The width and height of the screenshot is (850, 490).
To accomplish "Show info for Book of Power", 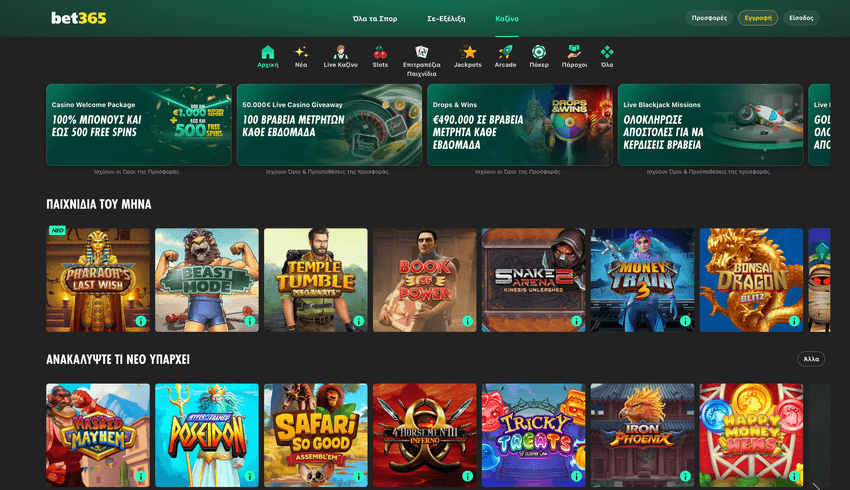I will click(x=467, y=321).
